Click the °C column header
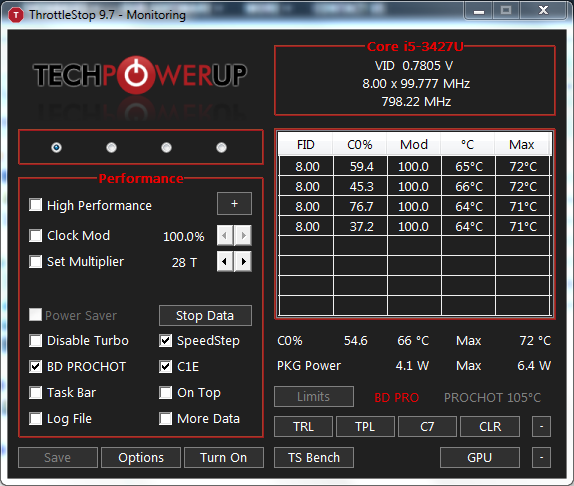The height and width of the screenshot is (486, 574). point(468,144)
